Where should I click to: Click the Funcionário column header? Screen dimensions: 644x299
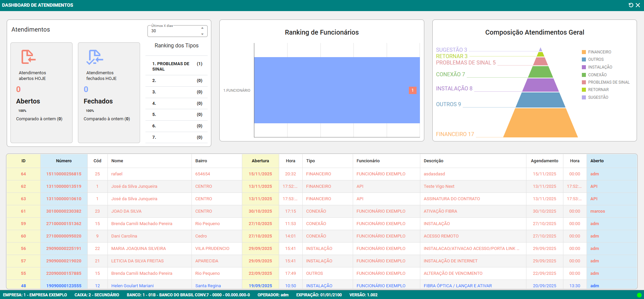pos(368,161)
